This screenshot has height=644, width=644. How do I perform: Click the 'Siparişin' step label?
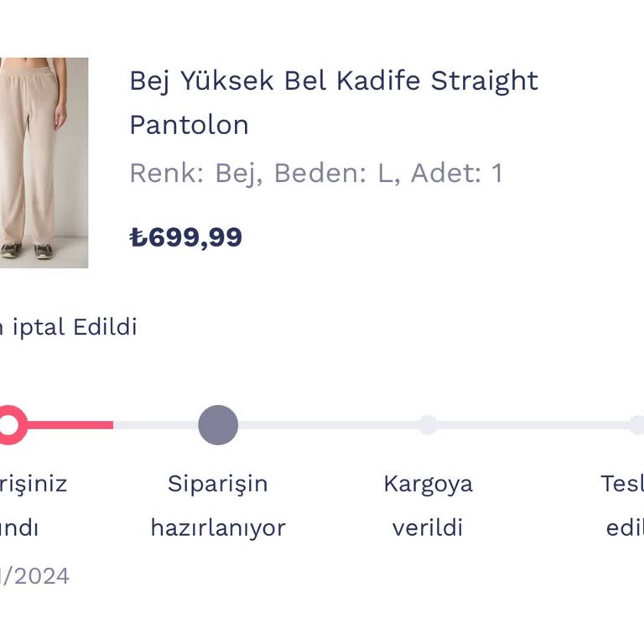[218, 484]
